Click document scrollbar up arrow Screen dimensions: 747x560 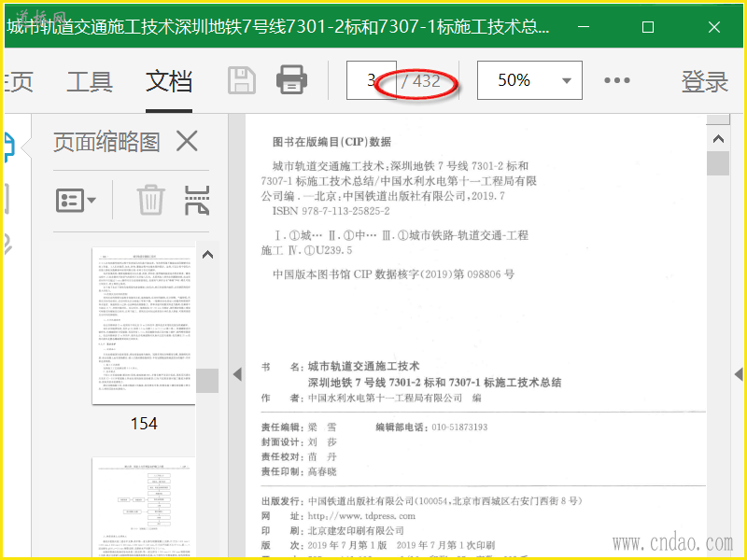pos(718,138)
